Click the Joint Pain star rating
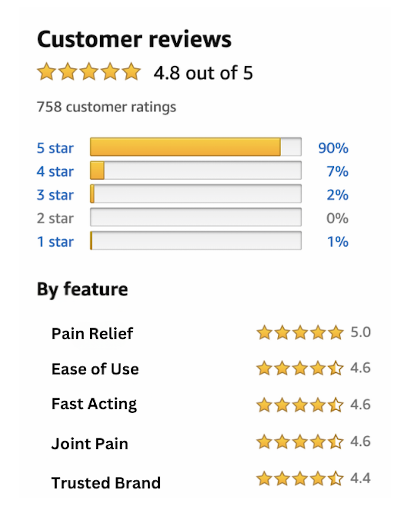This screenshot has height=530, width=420. click(x=300, y=442)
